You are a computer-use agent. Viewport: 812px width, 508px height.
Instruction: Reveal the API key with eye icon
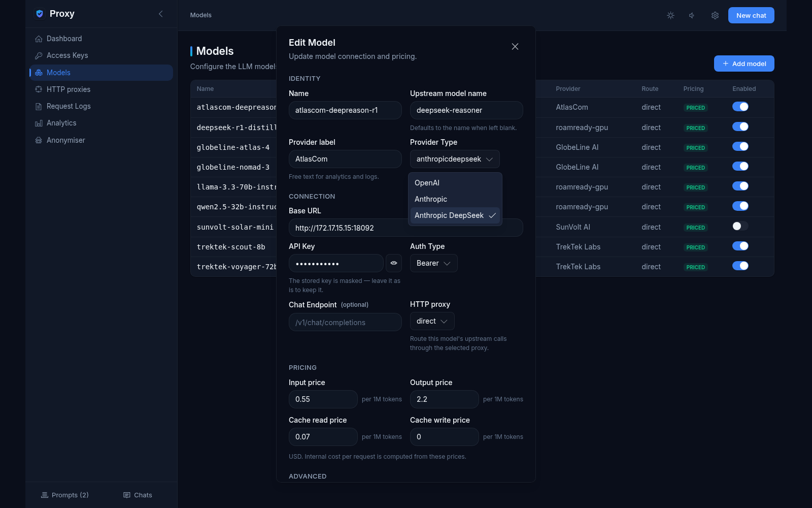[394, 263]
